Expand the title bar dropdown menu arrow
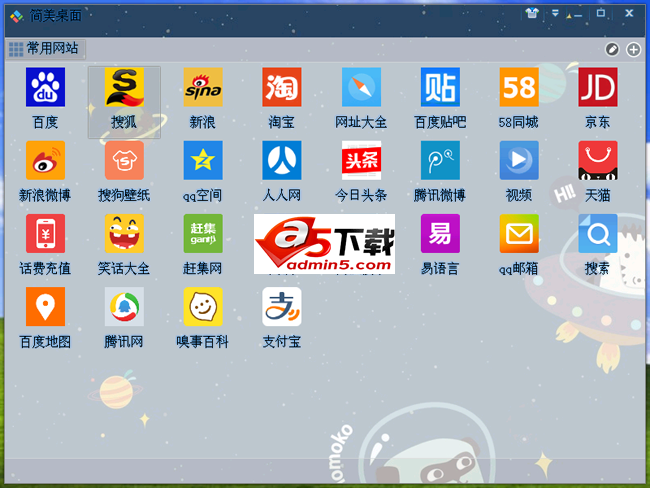This screenshot has width=650, height=488. coord(555,13)
